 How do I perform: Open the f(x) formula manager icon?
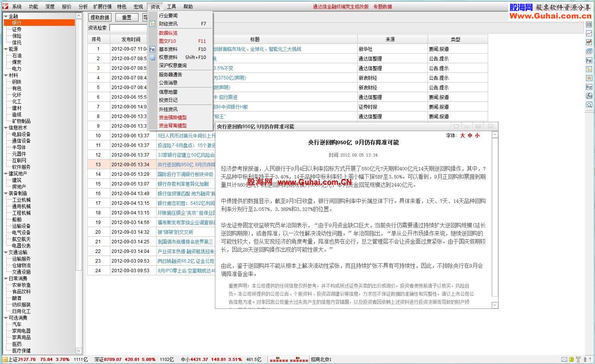coord(589,96)
